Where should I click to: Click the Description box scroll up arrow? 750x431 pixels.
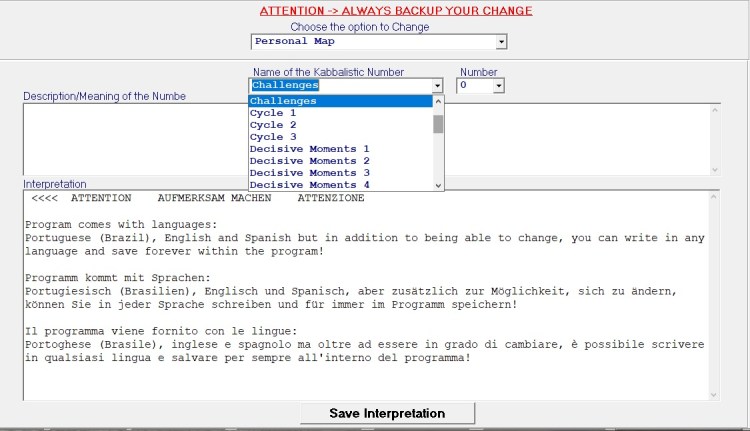[714, 110]
